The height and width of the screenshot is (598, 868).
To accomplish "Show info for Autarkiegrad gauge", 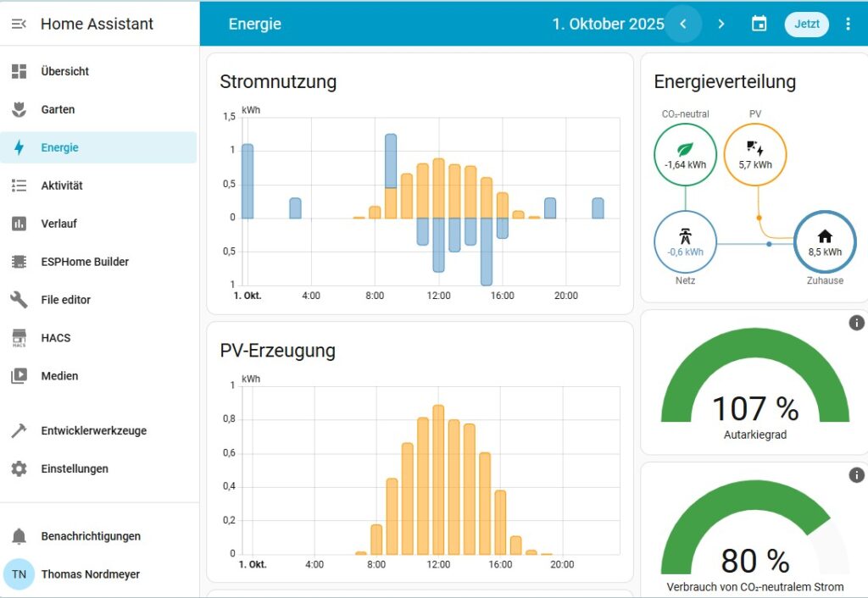I will point(856,323).
